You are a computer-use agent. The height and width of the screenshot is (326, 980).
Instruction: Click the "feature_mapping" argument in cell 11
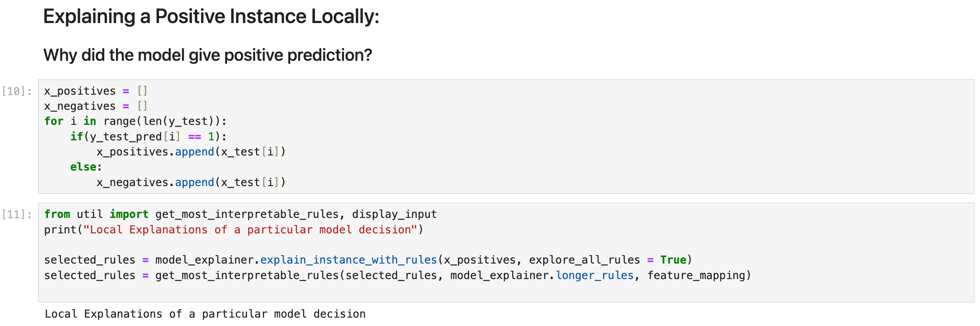(x=696, y=275)
